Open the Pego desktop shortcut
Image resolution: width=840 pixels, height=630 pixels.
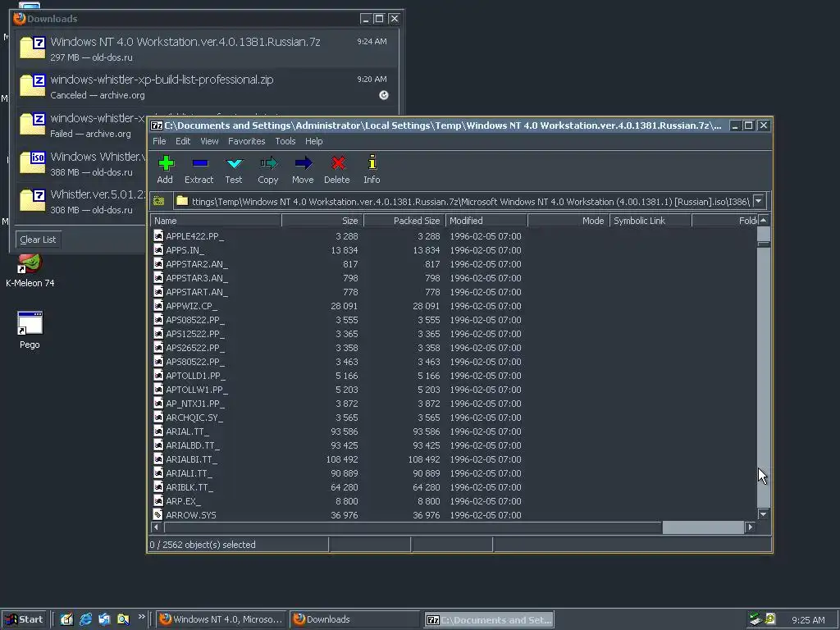30,323
